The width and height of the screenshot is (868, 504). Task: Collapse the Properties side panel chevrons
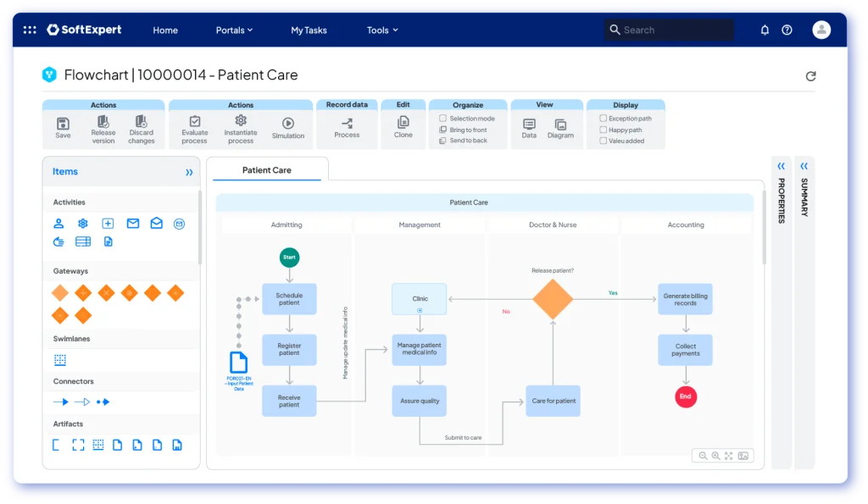coord(781,166)
